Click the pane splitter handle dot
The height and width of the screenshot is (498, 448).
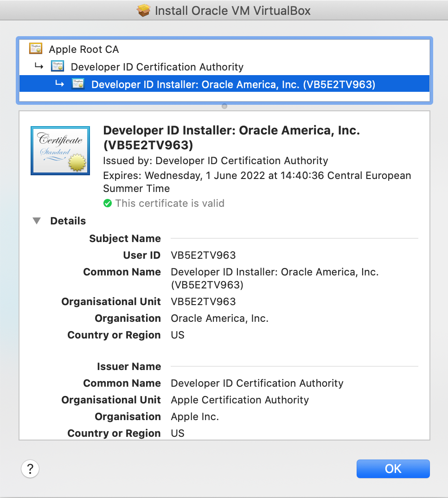[x=224, y=106]
